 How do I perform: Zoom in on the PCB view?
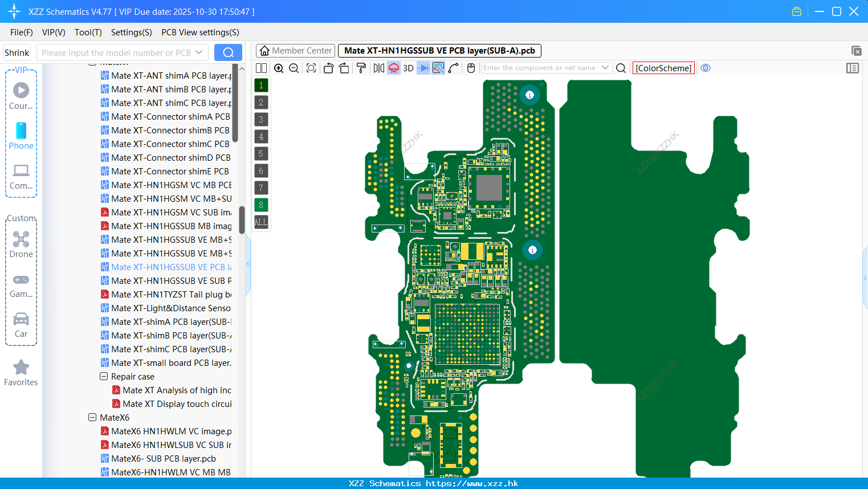click(x=279, y=68)
